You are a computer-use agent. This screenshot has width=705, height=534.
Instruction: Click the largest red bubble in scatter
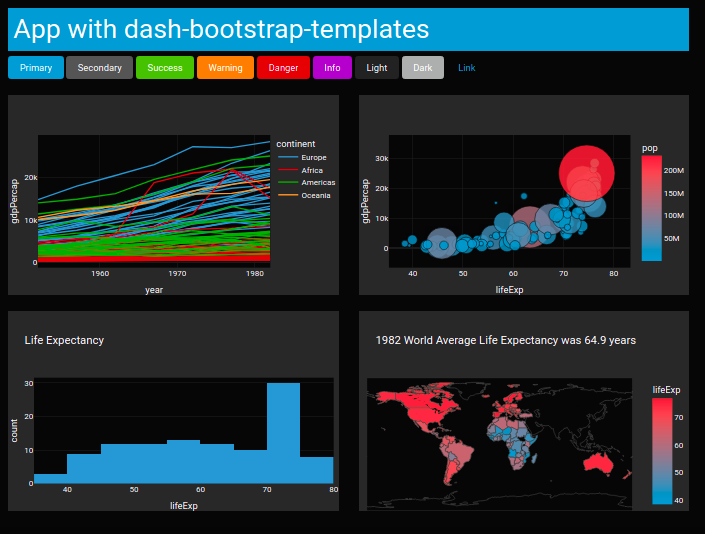tap(586, 173)
